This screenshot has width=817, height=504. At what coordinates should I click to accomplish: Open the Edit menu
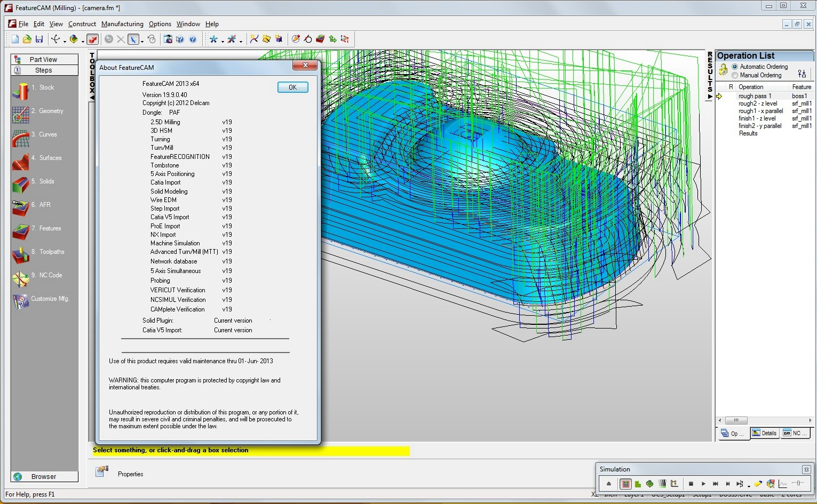pyautogui.click(x=39, y=24)
